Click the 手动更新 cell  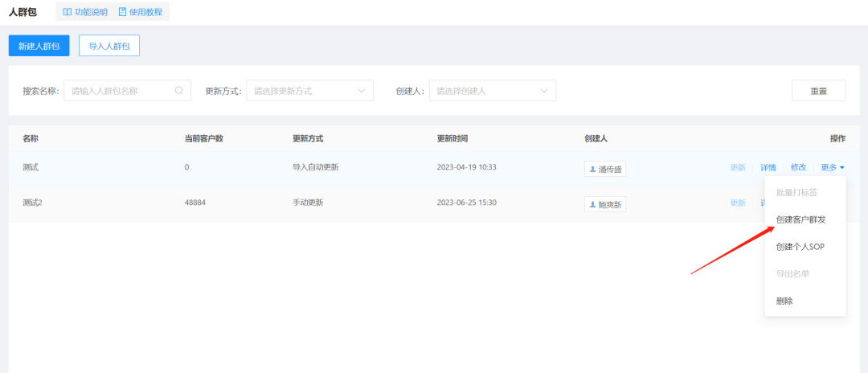tap(308, 203)
